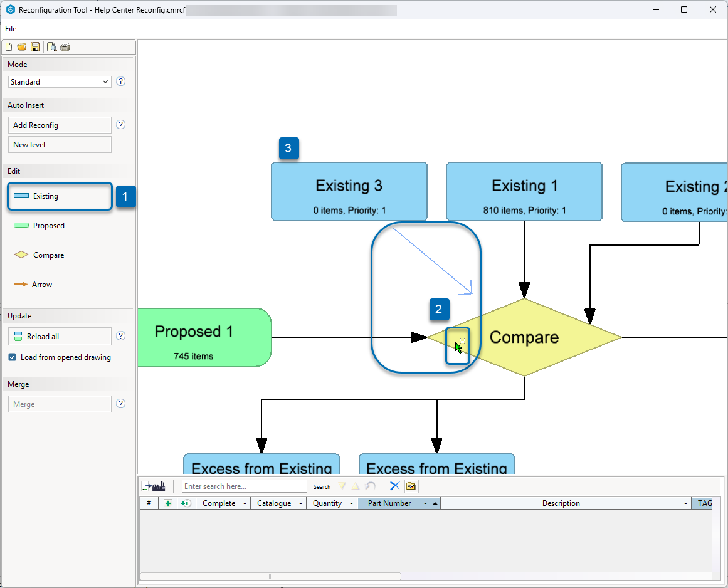Select the Compare diamond node
728x588 pixels.
point(524,337)
